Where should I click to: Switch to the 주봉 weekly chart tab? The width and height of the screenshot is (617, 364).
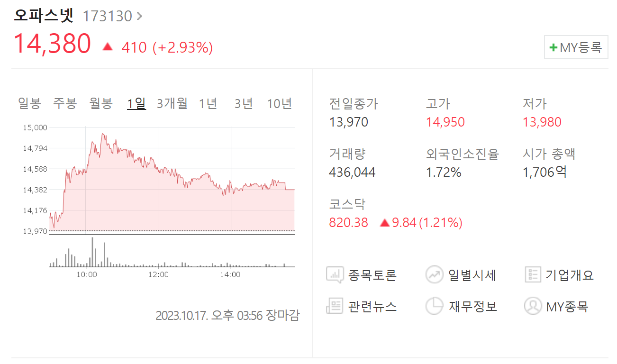(x=65, y=103)
